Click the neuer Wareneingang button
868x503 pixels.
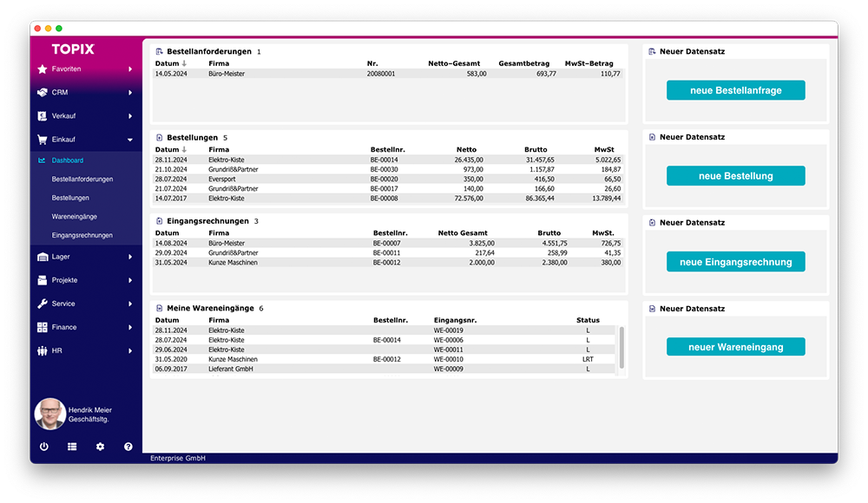[x=735, y=347]
